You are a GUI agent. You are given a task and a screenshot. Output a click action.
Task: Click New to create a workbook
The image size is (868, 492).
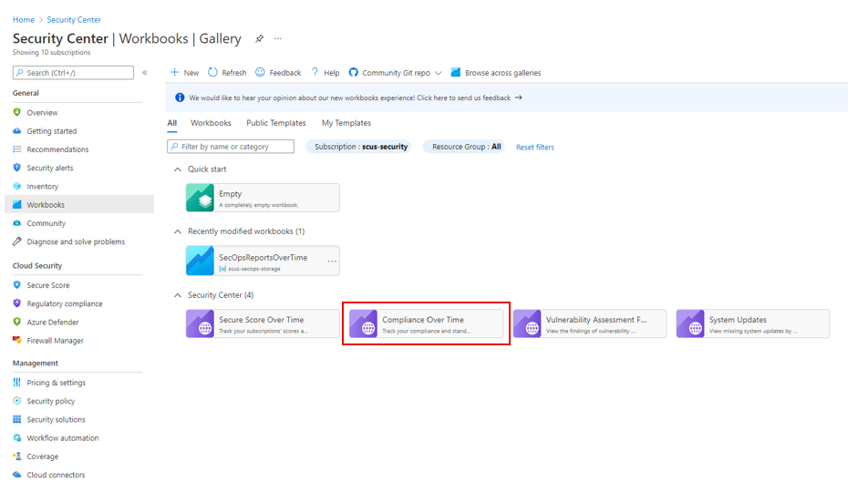coord(184,73)
